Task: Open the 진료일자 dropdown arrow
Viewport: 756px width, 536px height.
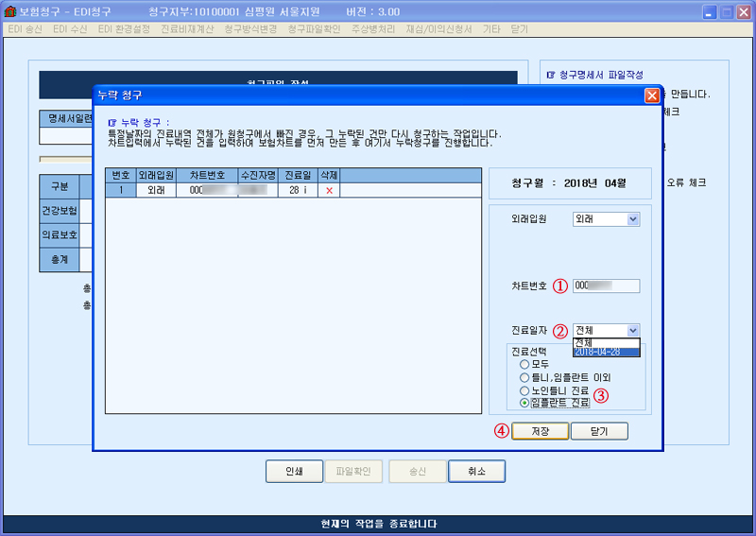Action: pyautogui.click(x=632, y=330)
